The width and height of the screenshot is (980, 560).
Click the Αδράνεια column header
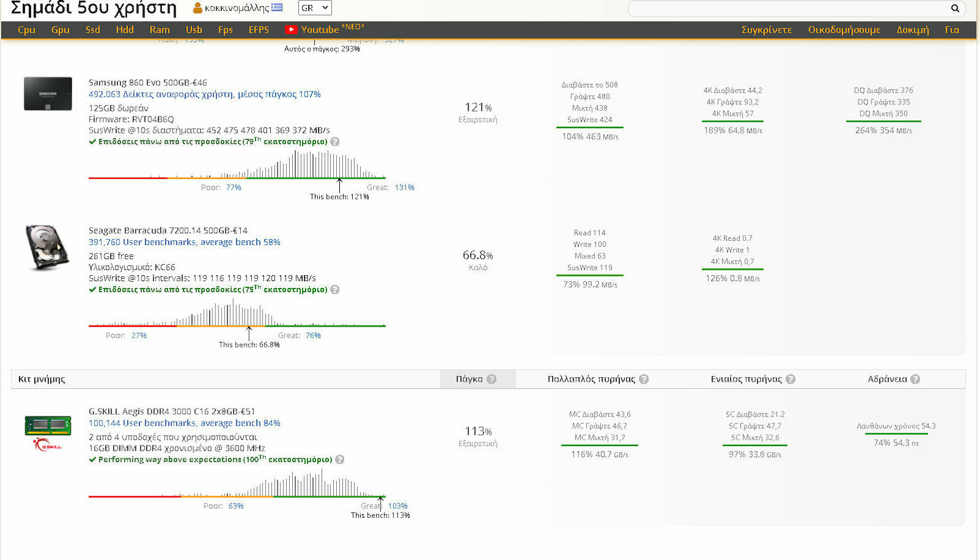click(887, 379)
